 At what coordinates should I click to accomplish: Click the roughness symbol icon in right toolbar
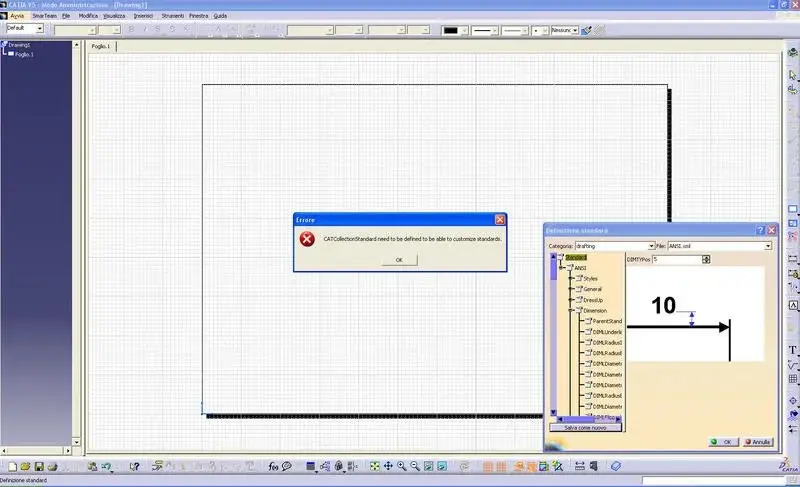(792, 365)
